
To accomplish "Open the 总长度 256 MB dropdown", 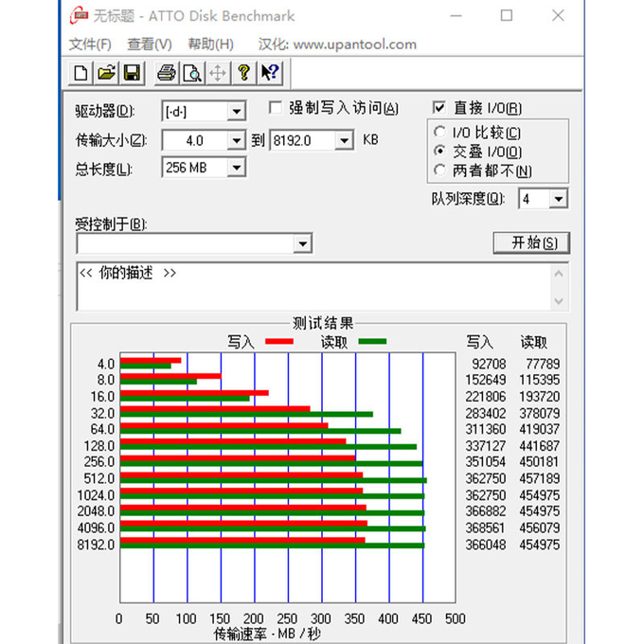I will 236,168.
